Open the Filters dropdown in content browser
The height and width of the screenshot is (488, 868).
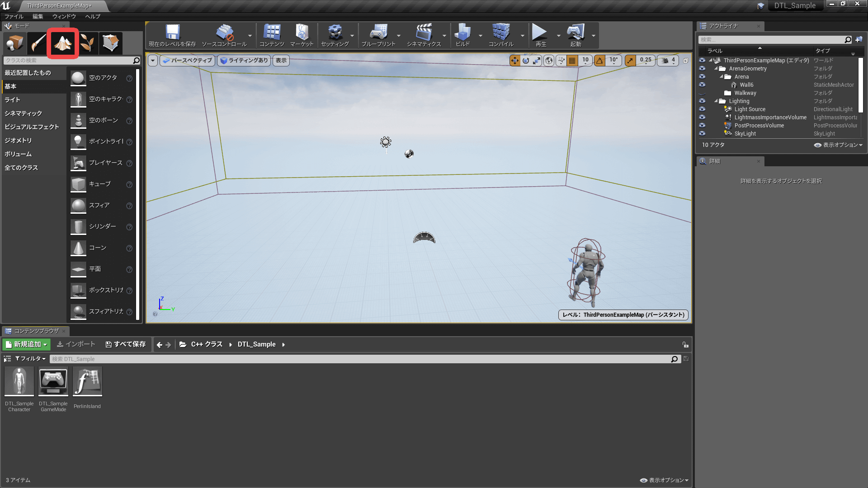coord(30,359)
